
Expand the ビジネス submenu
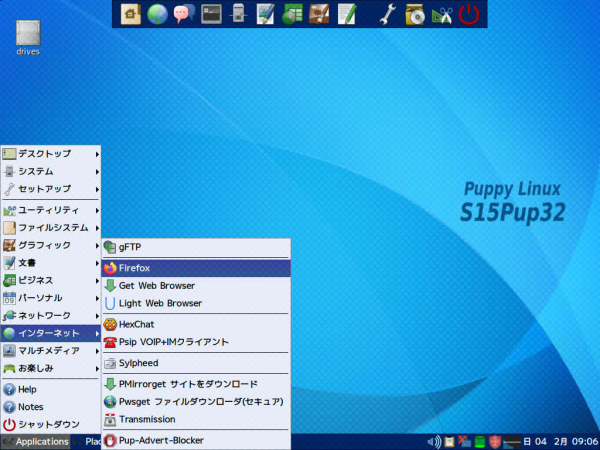[x=51, y=280]
